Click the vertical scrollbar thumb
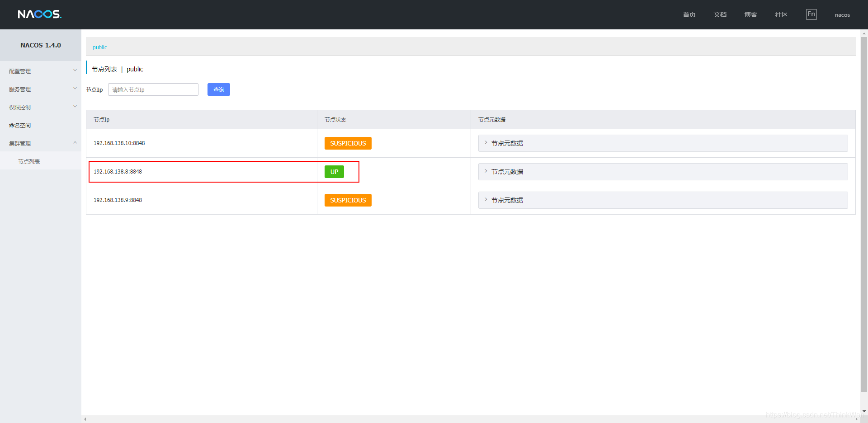Screen dimensions: 868x423 pos(864,215)
